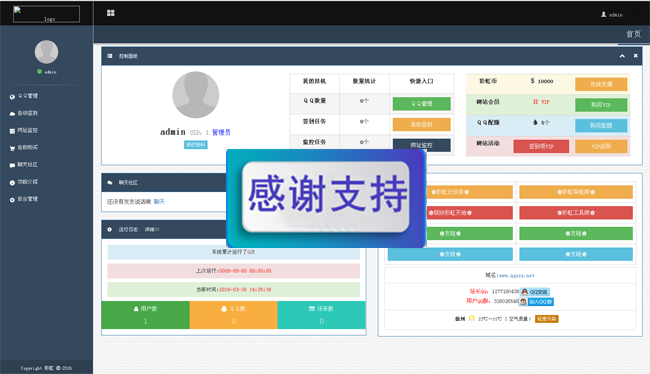This screenshot has height=374, width=650.
Task: Click the dark 网址监控 shortcut button
Action: pos(422,145)
